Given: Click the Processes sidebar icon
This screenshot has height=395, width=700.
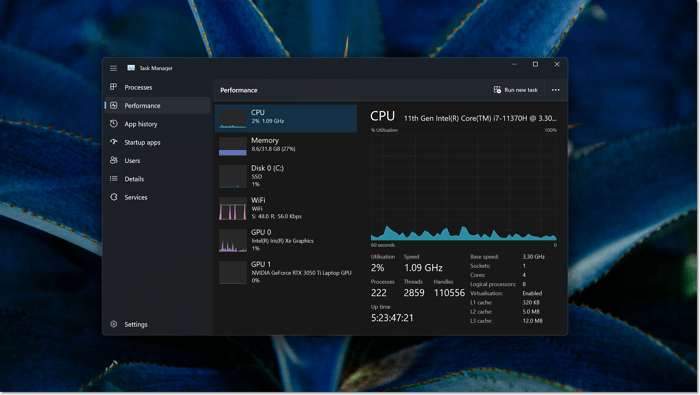Looking at the screenshot, I should point(114,87).
